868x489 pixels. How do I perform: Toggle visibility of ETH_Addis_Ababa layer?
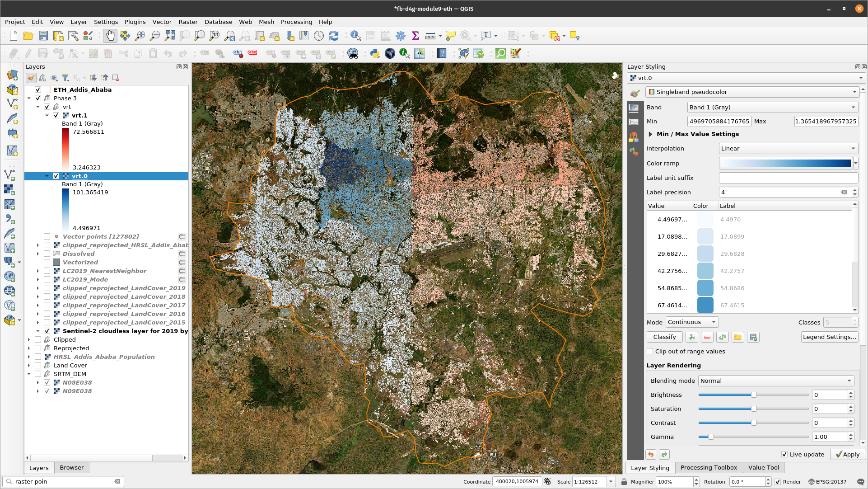(x=38, y=89)
